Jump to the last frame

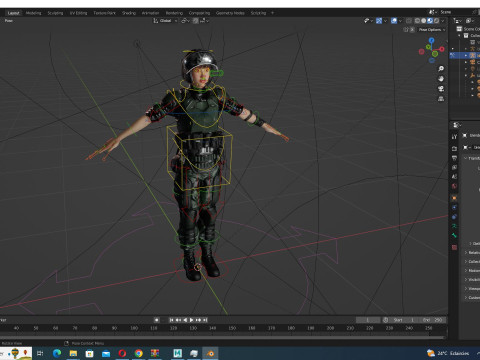click(x=205, y=320)
